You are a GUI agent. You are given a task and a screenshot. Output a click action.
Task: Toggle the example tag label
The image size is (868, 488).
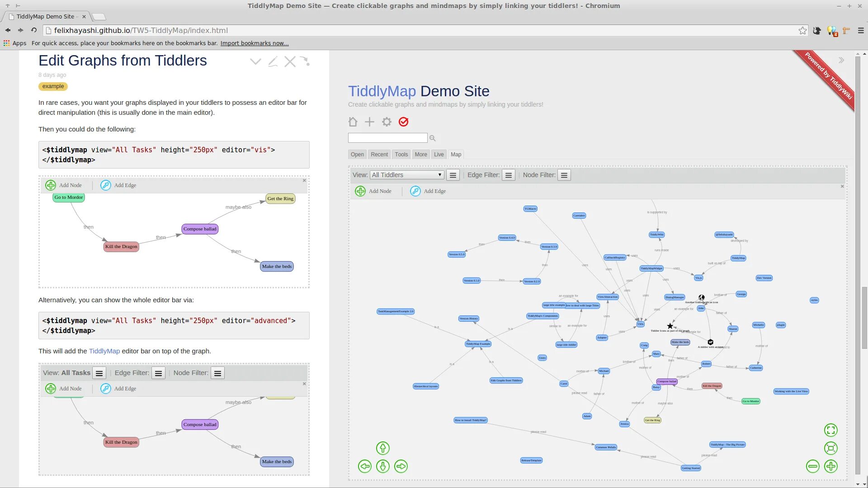tap(52, 86)
